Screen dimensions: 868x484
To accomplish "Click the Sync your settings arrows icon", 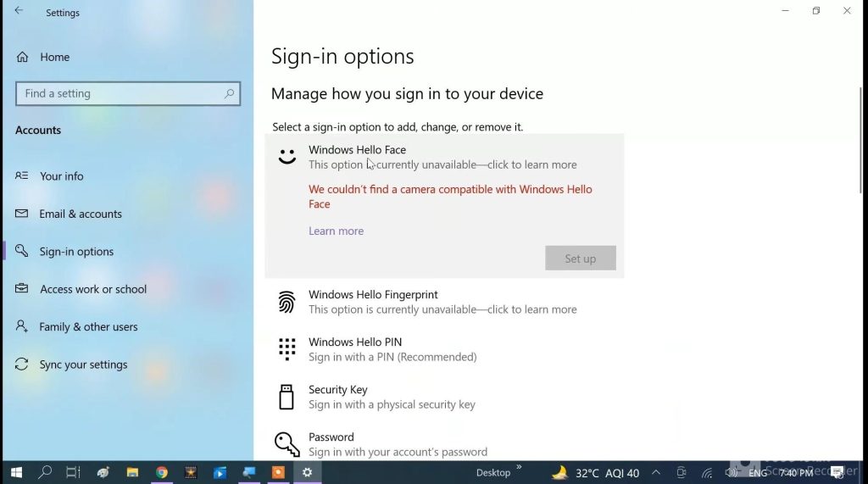I will point(21,364).
